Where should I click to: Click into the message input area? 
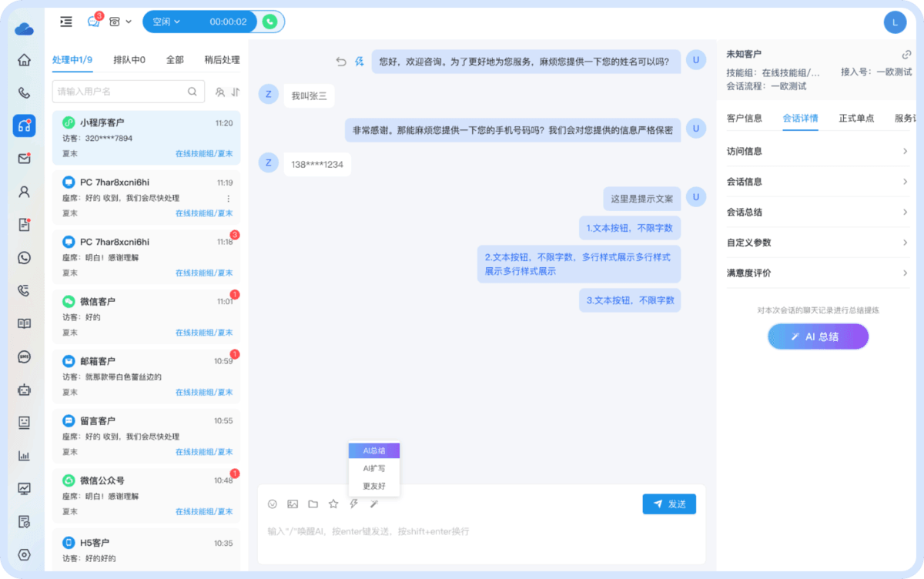(x=481, y=532)
